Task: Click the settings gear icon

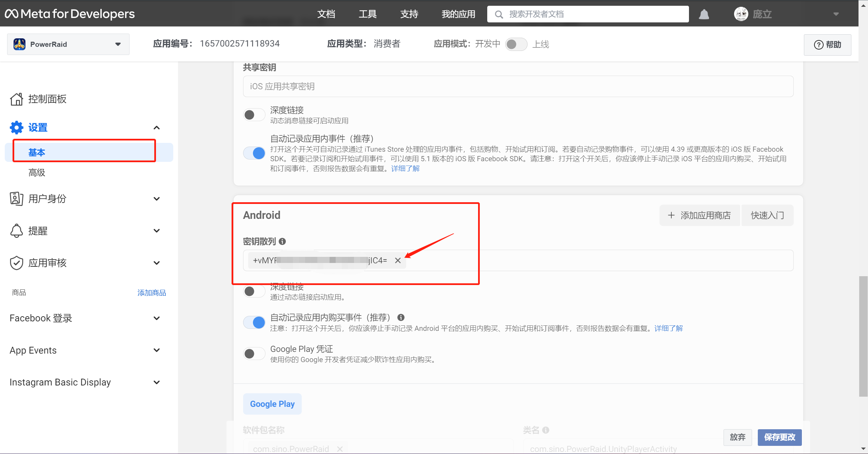Action: (x=16, y=128)
